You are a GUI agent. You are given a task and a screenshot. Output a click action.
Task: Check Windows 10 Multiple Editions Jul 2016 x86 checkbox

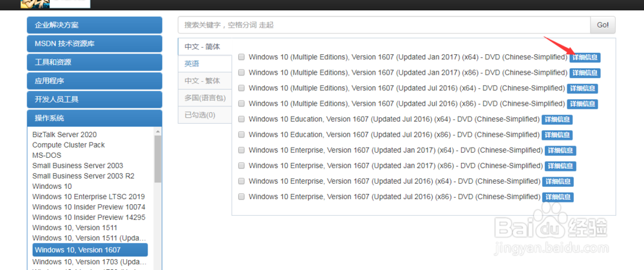(241, 103)
